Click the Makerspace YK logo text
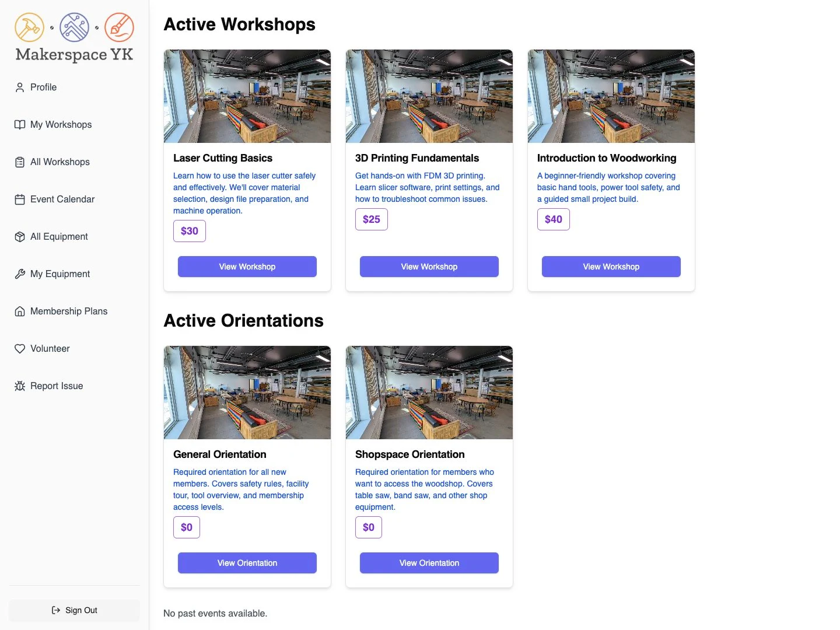 pyautogui.click(x=74, y=54)
